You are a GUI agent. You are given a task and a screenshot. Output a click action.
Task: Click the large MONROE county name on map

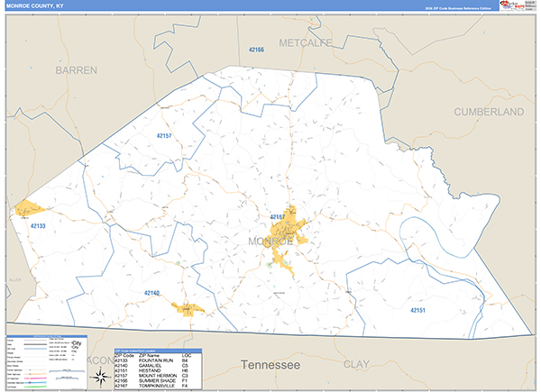270,242
